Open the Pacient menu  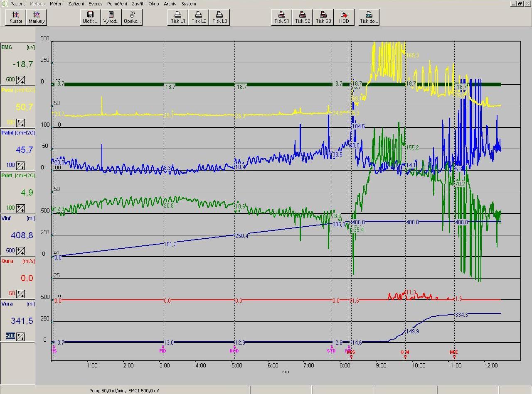coord(18,4)
